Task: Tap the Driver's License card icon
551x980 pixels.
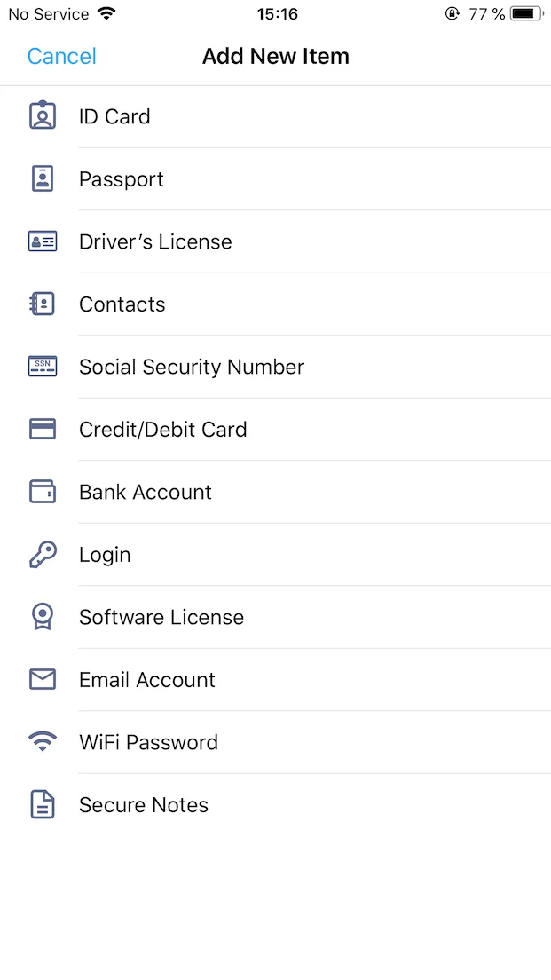Action: tap(42, 241)
